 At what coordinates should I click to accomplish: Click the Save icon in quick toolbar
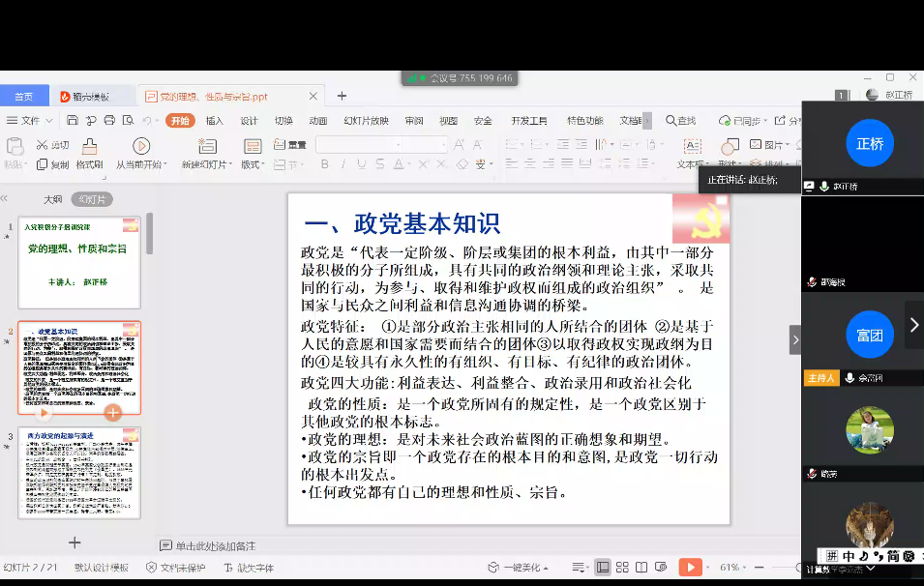coord(74,121)
